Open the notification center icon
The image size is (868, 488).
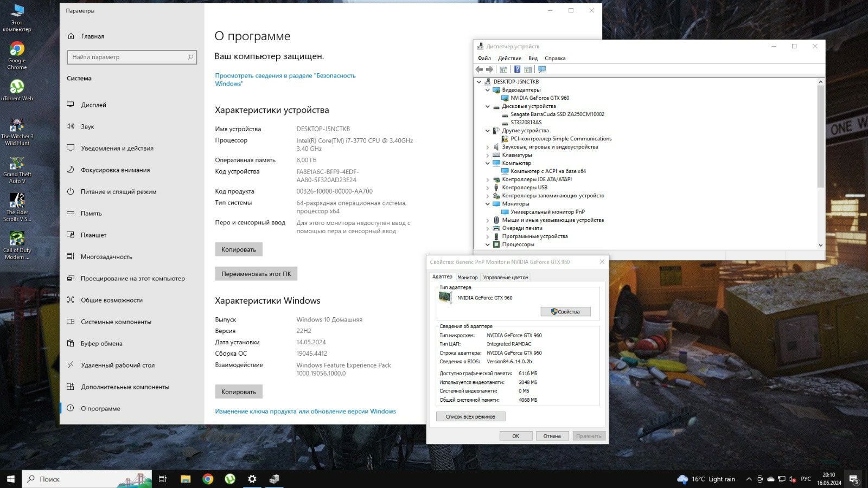(854, 479)
